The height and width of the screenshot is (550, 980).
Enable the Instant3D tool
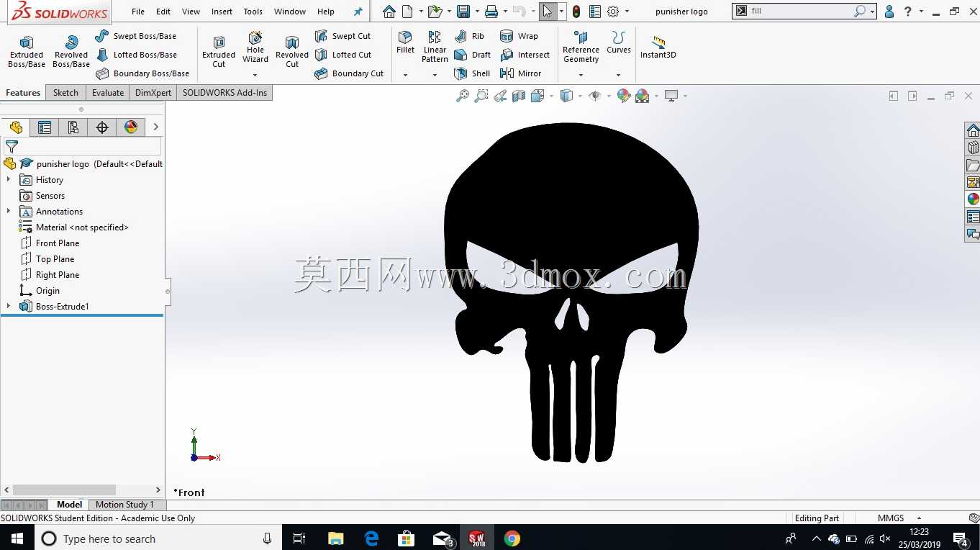click(658, 48)
